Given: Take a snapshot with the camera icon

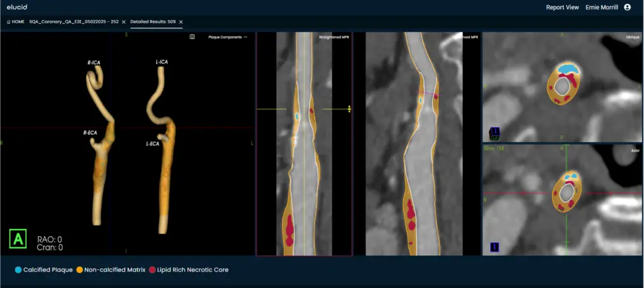Looking at the screenshot, I should point(192,37).
